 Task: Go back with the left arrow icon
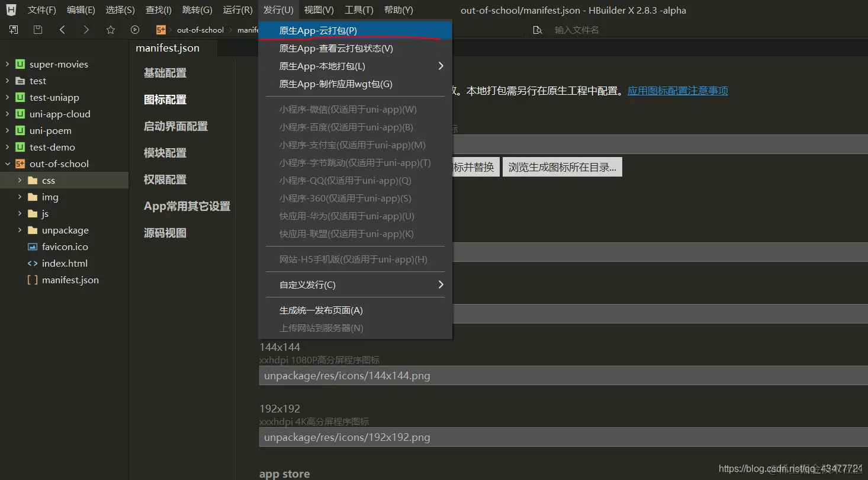(x=62, y=30)
